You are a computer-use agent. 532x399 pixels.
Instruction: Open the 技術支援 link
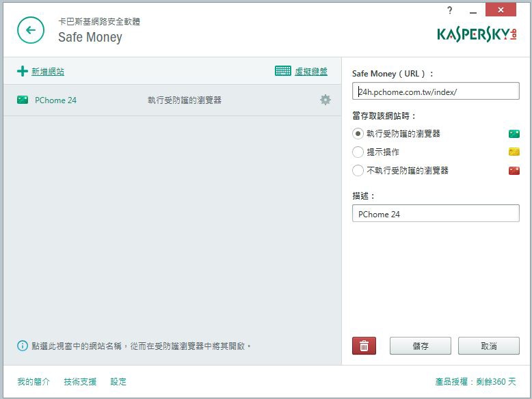pos(80,382)
